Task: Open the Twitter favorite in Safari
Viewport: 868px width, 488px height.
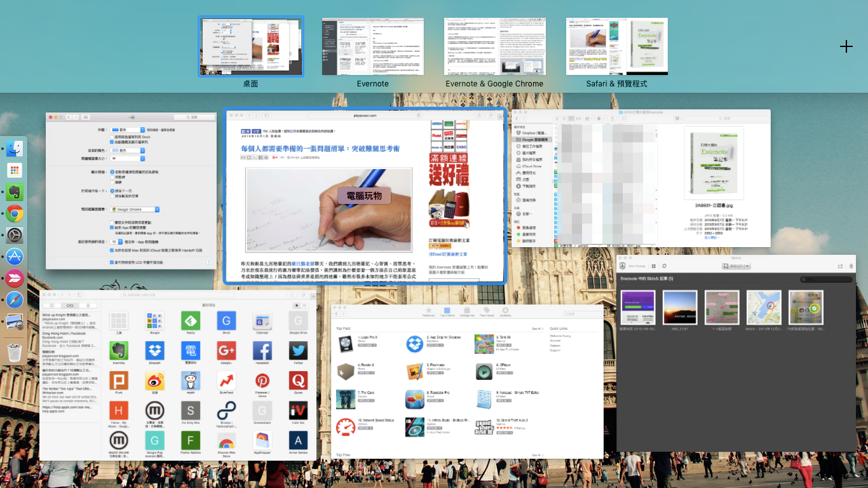Action: pos(298,351)
